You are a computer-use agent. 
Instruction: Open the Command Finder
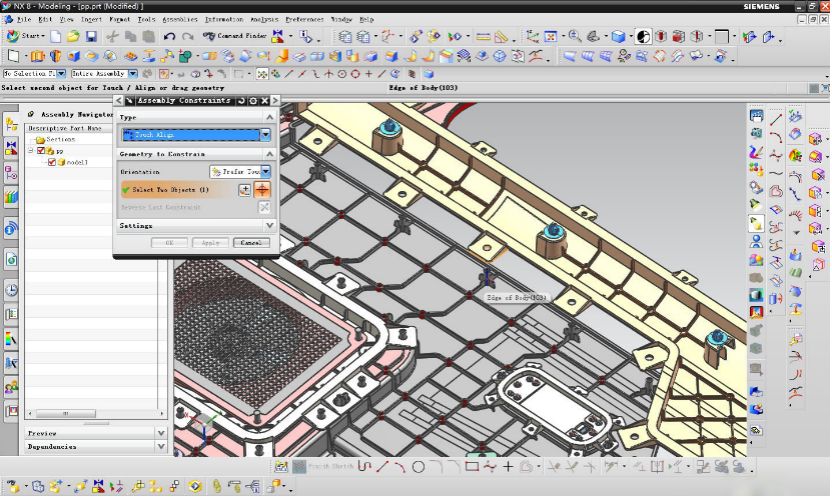pyautogui.click(x=235, y=36)
